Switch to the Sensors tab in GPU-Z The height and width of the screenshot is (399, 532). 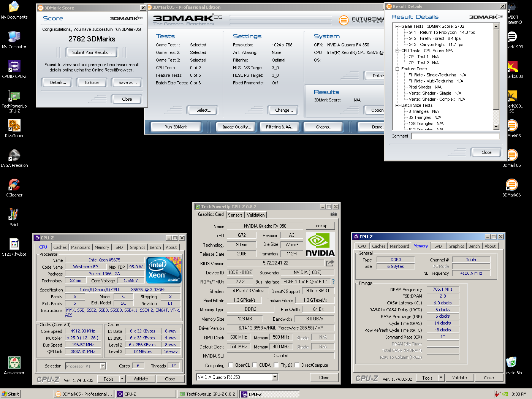pos(235,215)
